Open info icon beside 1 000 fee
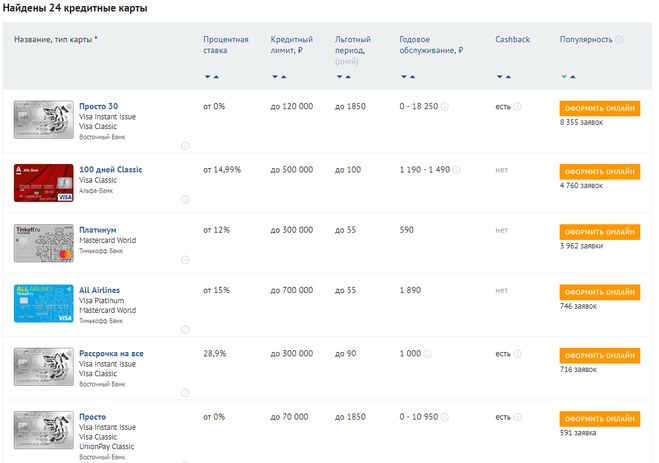This screenshot has height=463, width=659. pyautogui.click(x=427, y=354)
